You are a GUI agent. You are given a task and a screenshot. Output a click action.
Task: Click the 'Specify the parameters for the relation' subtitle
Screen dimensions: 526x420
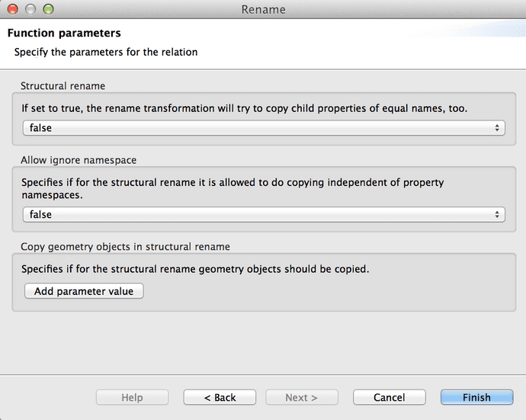[106, 52]
